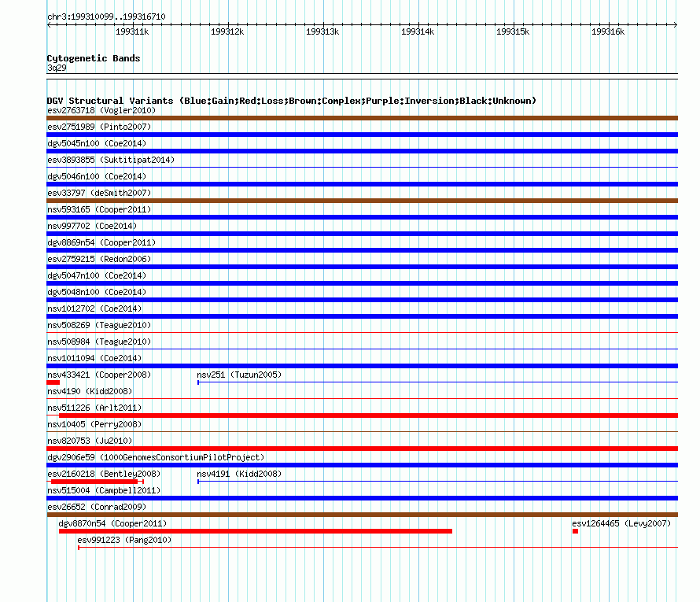
Task: Open esv2759215 (Redon2006) entry
Action: pos(99,259)
